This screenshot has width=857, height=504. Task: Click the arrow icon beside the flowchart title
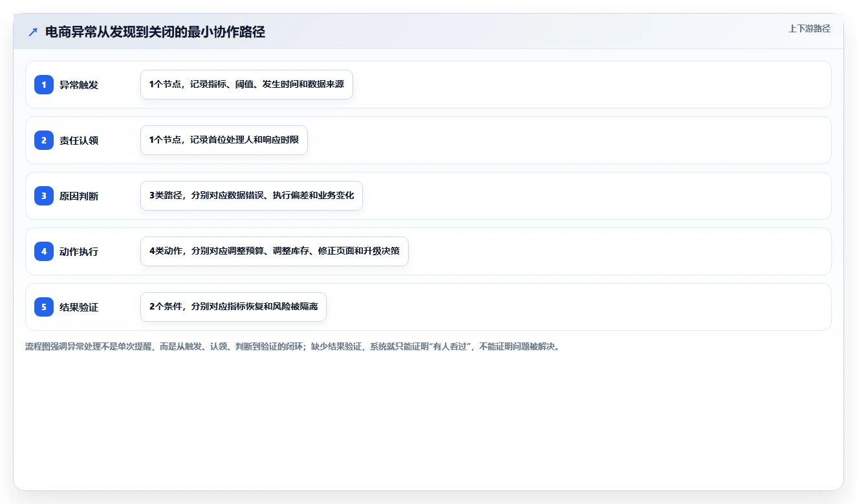pos(33,32)
